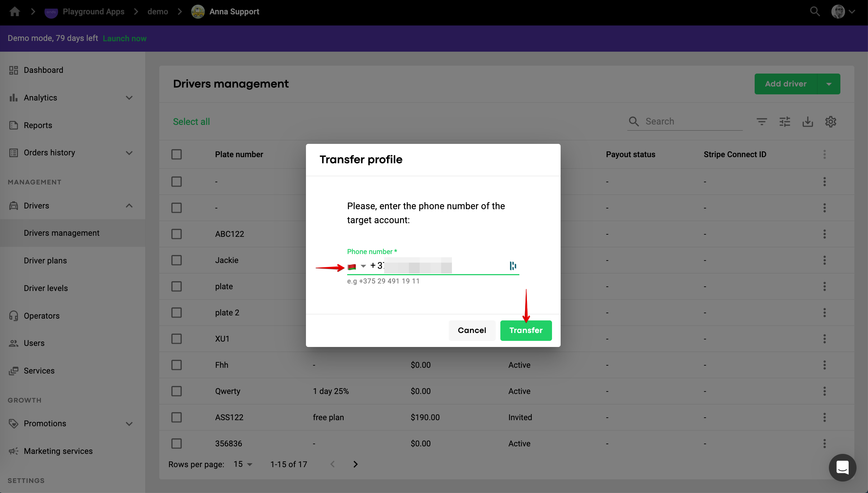Click the home icon in breadcrumb
The image size is (868, 493).
pos(15,12)
